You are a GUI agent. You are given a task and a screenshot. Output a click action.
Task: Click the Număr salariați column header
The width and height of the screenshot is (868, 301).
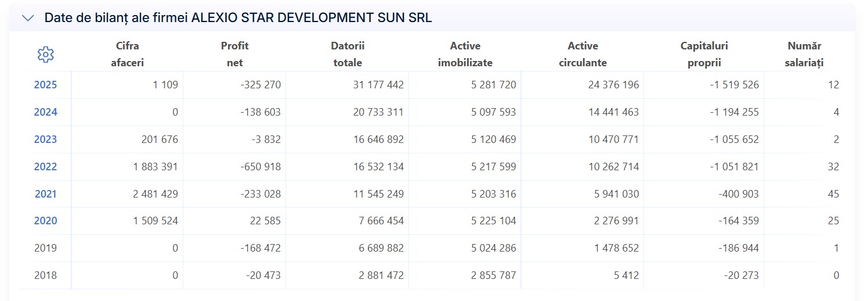pyautogui.click(x=805, y=54)
